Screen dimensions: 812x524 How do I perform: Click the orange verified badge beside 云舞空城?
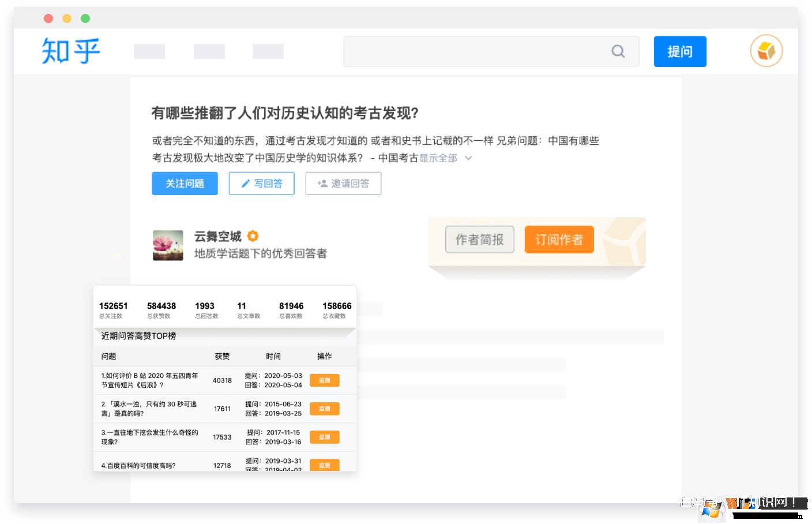coord(253,236)
